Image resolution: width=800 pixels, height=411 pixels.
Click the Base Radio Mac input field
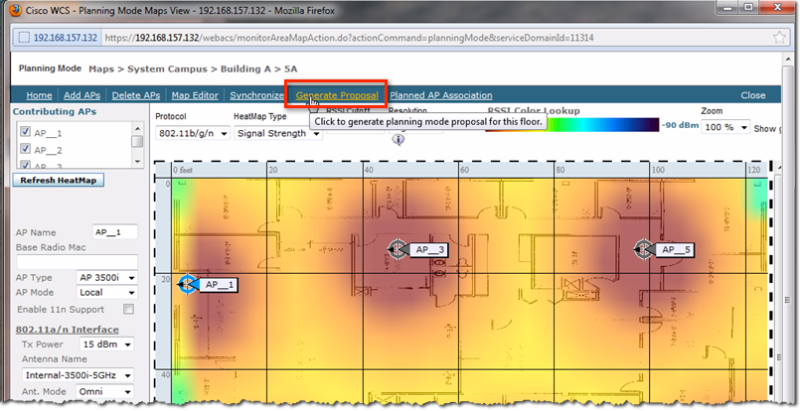(77, 262)
